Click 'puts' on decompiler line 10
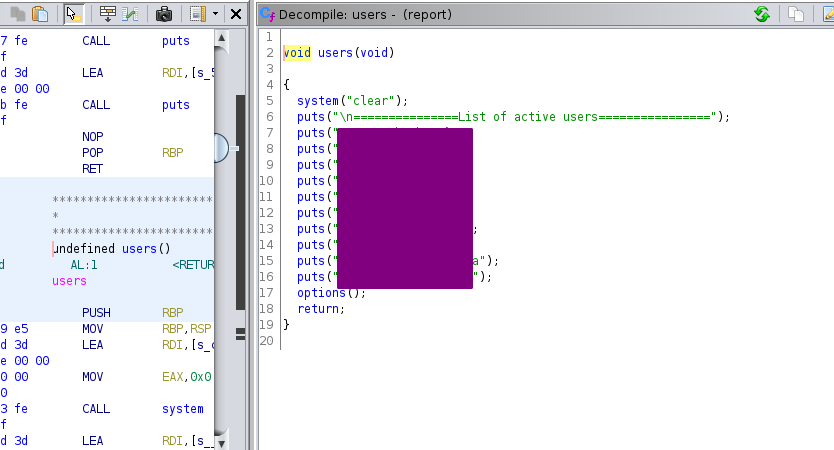834x450 pixels. coord(311,181)
